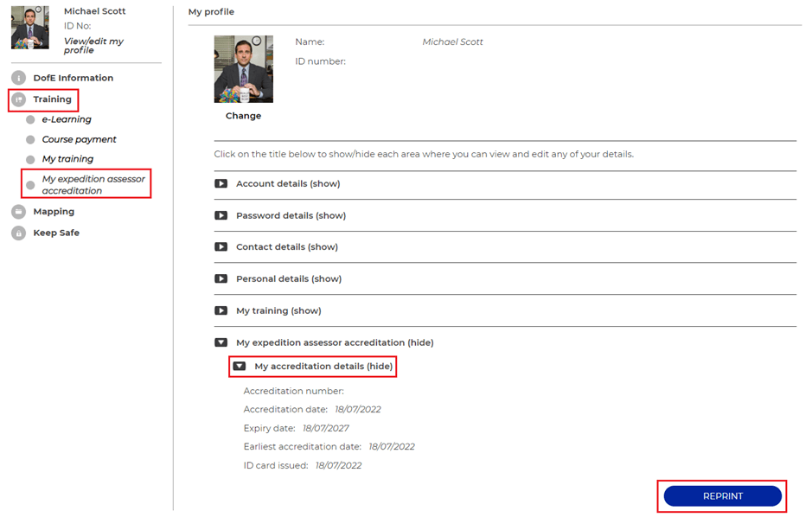
Task: Click the Keep Safe lock icon
Action: coord(19,233)
